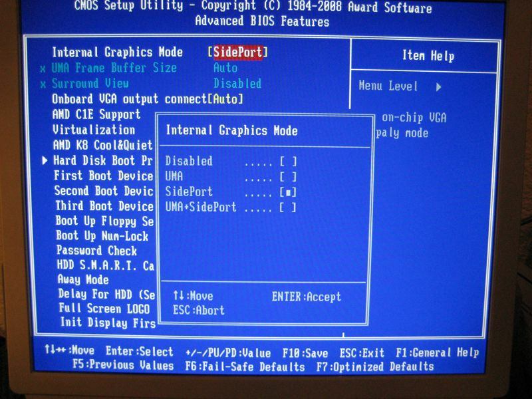Viewport: 532px width, 399px height.
Task: Select the Virtualization setting
Action: pos(94,130)
